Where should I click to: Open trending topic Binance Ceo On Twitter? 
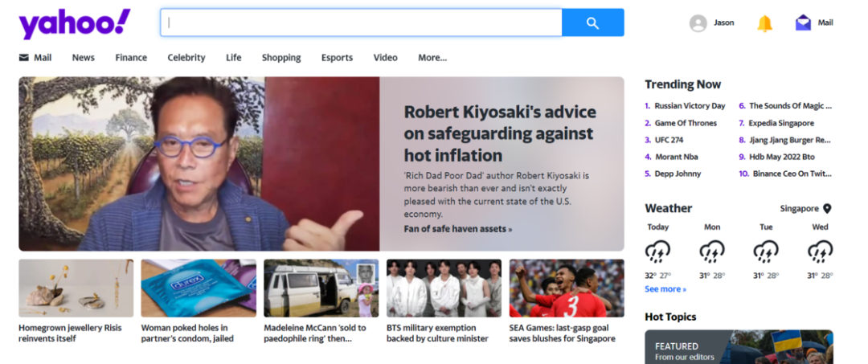(x=792, y=174)
